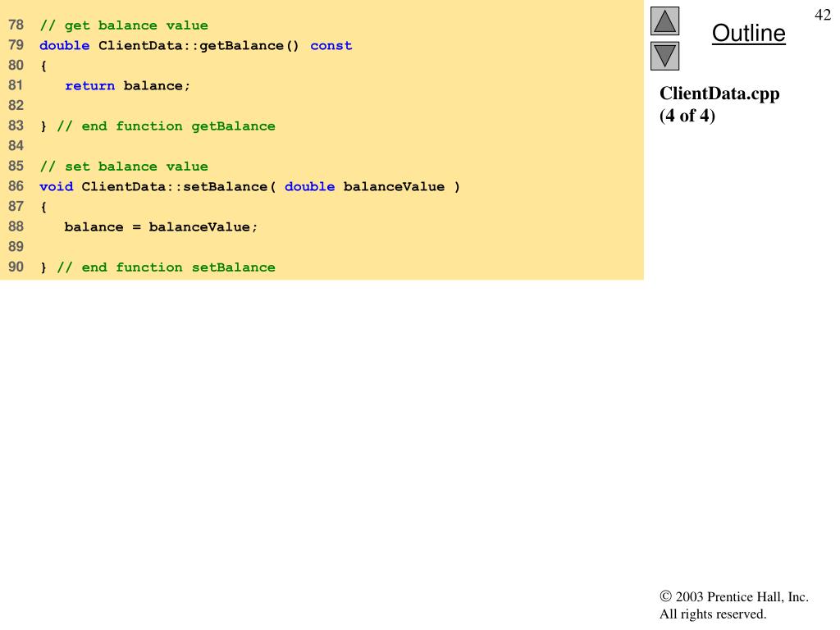Click the const keyword on line 79
The image size is (840, 630).
tap(331, 46)
